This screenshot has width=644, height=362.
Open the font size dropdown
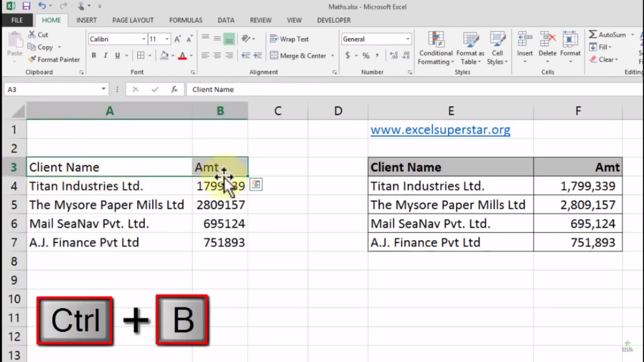(167, 39)
